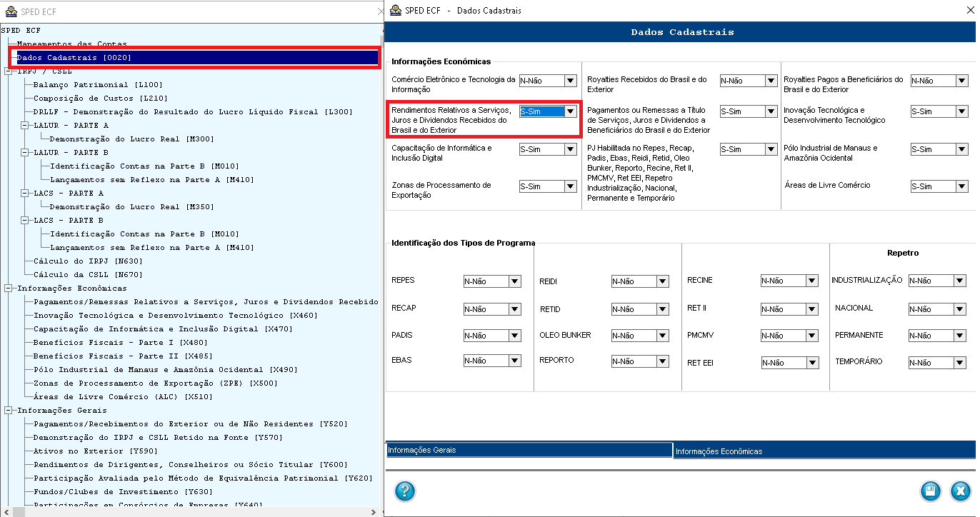Switch to the Informações Econômicas tab
This screenshot has height=517, width=980.
click(x=824, y=451)
